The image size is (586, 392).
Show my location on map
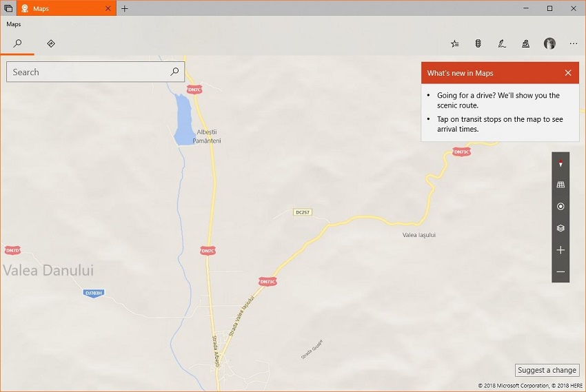click(x=560, y=207)
